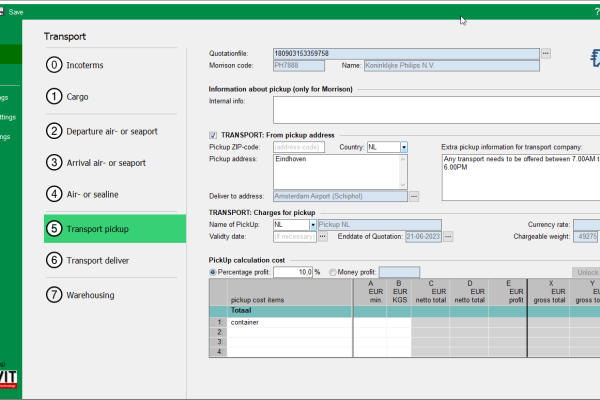Select row 2 header in the cost table
Viewport: 600px width, 400px height.
pyautogui.click(x=218, y=332)
